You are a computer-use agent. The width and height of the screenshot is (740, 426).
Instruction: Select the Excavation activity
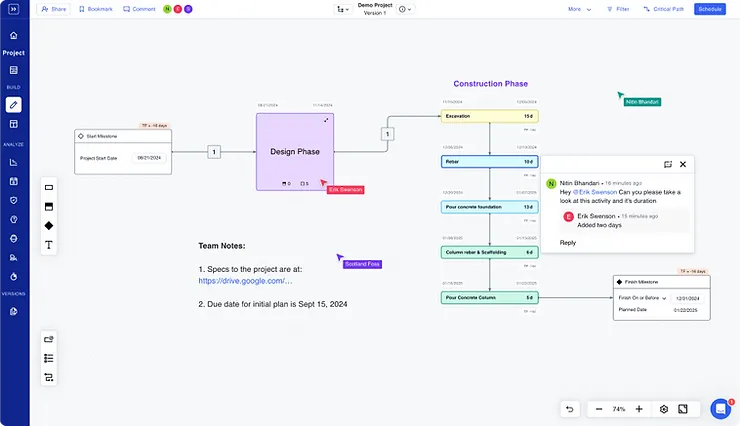[x=489, y=116]
